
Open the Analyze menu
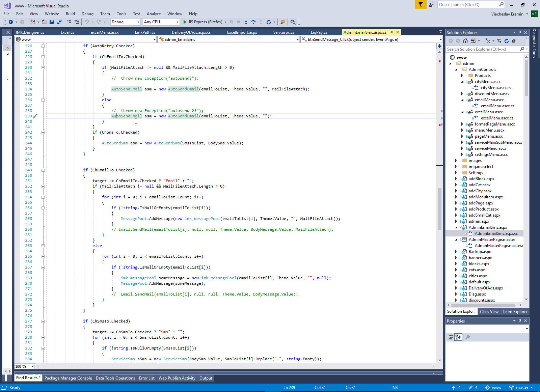(x=154, y=14)
